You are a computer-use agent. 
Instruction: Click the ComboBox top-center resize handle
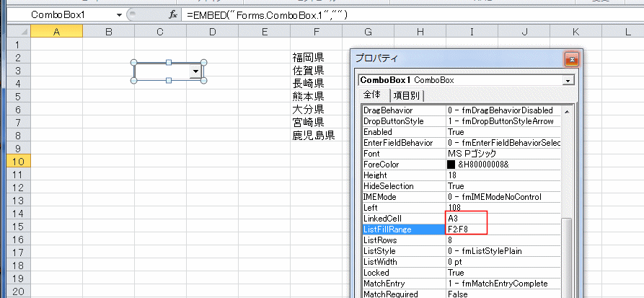pyautogui.click(x=169, y=63)
